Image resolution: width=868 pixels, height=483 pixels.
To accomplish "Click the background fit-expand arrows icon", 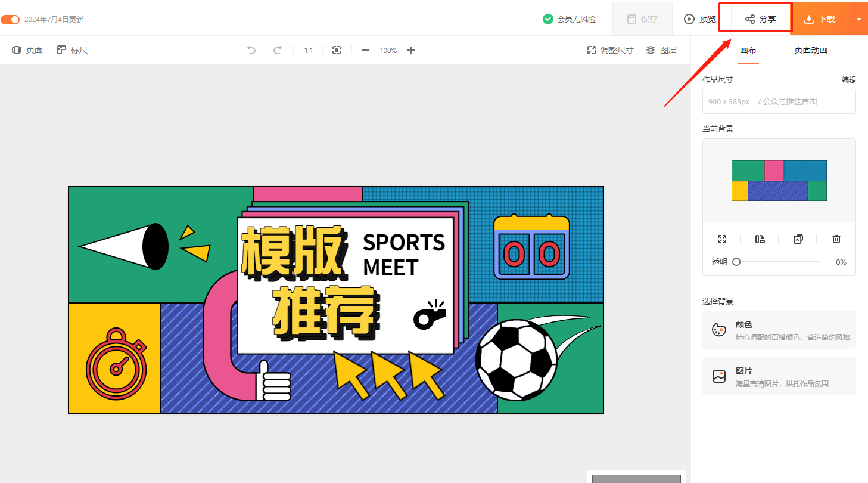I will [722, 239].
